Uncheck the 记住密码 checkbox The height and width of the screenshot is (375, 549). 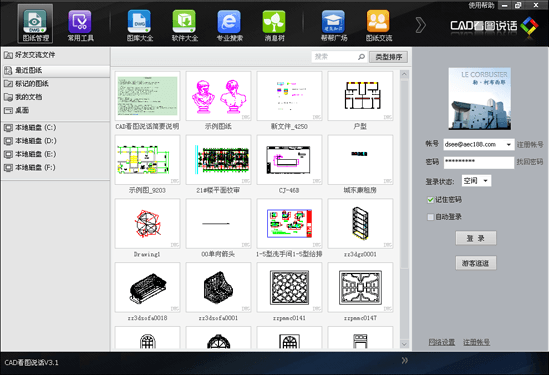(x=431, y=200)
